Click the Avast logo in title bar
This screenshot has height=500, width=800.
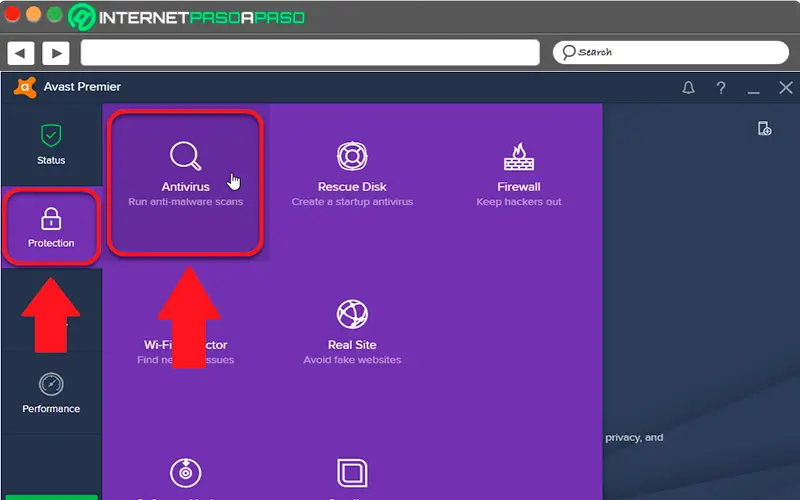(25, 87)
